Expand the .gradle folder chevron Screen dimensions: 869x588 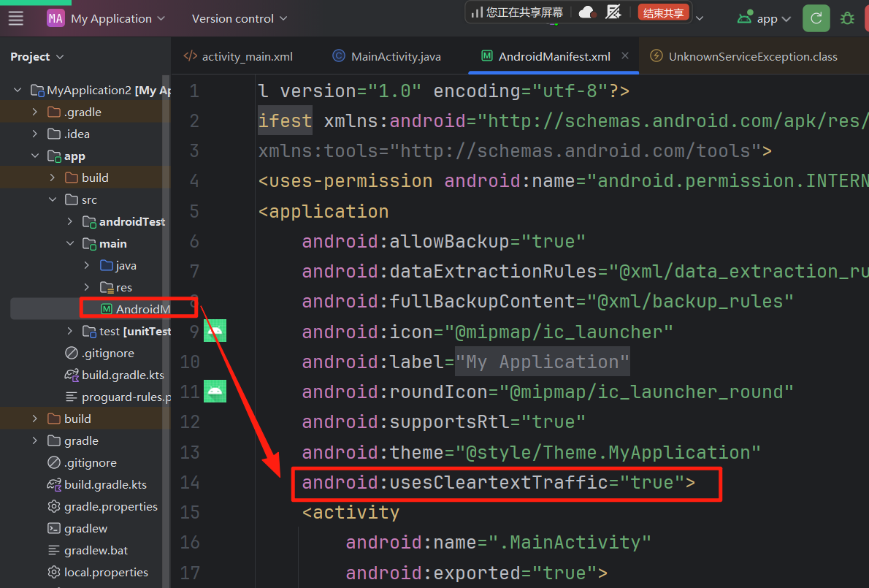click(35, 112)
